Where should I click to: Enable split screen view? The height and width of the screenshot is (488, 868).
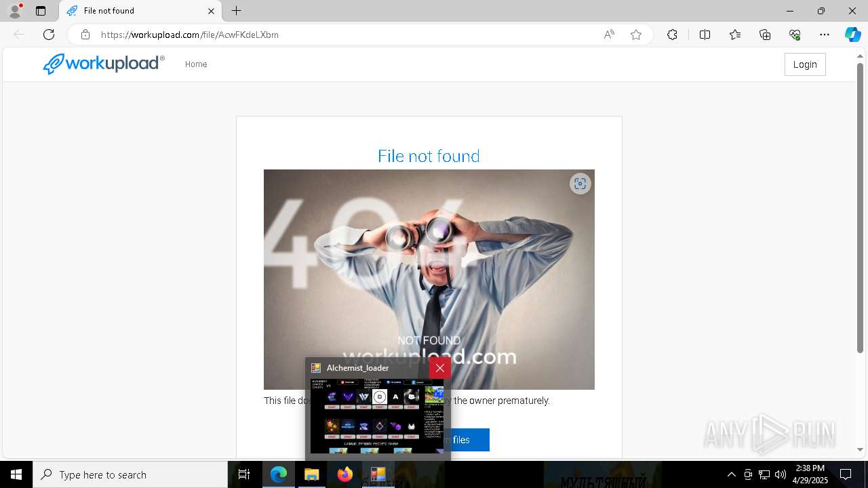705,35
